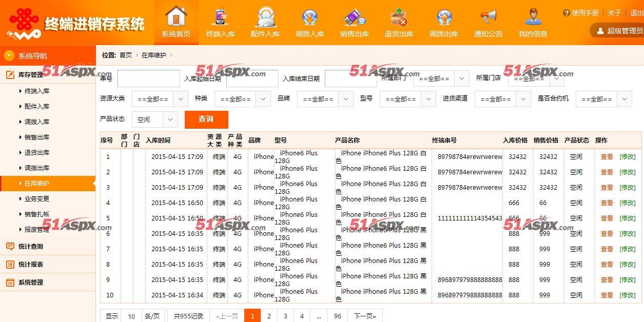
Task: Click the 关于 link
Action: click(614, 13)
